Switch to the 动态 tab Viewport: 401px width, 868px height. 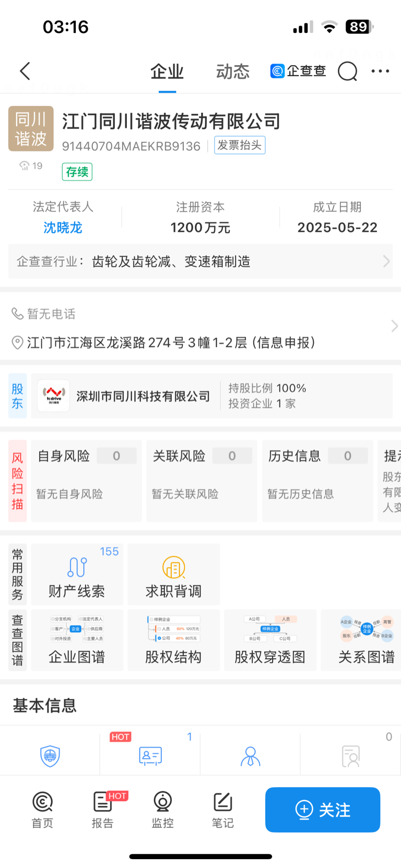[233, 72]
